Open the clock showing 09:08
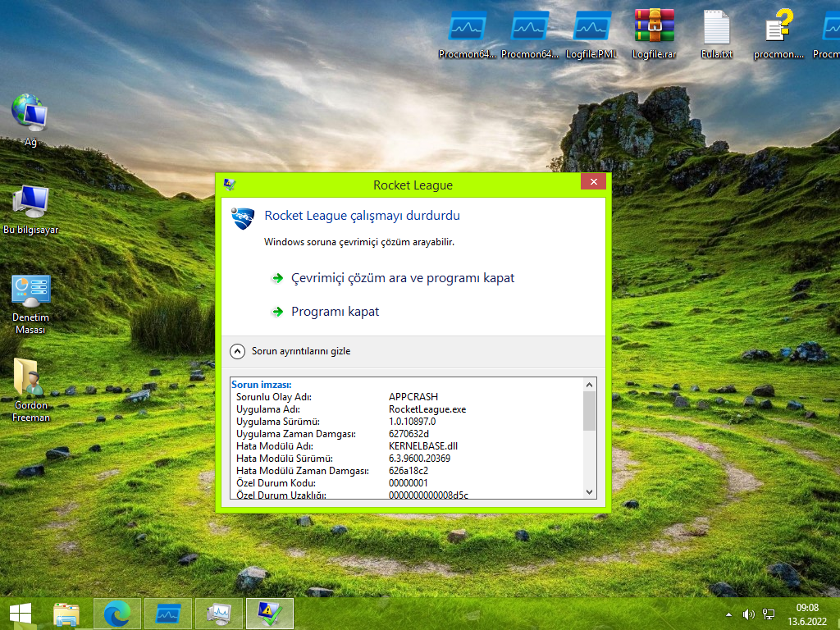840x630 pixels. coord(807,614)
